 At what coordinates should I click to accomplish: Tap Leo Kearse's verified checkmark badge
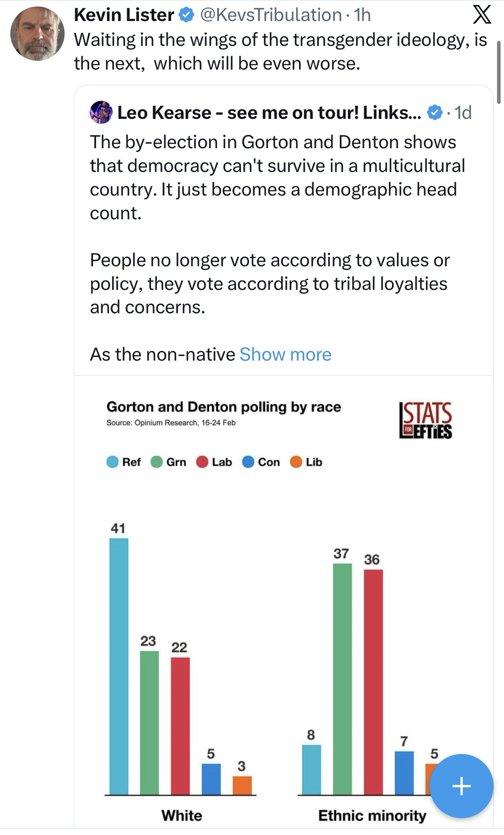point(435,112)
